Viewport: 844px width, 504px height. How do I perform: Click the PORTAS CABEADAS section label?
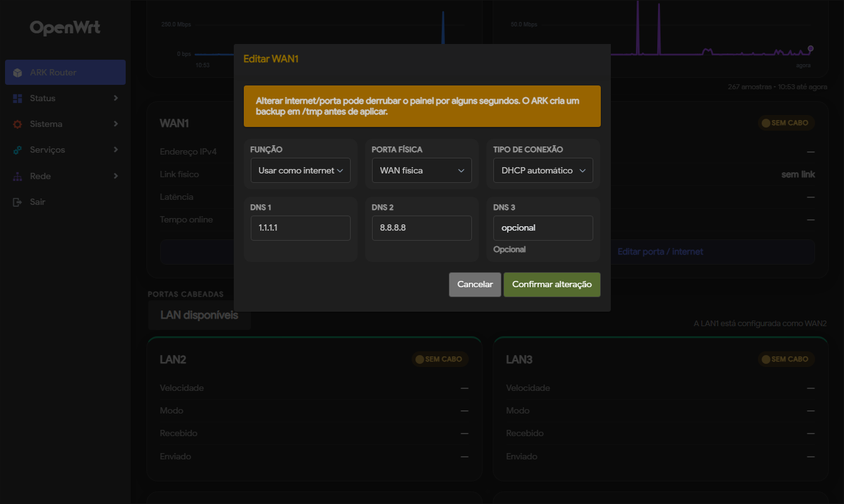point(185,294)
